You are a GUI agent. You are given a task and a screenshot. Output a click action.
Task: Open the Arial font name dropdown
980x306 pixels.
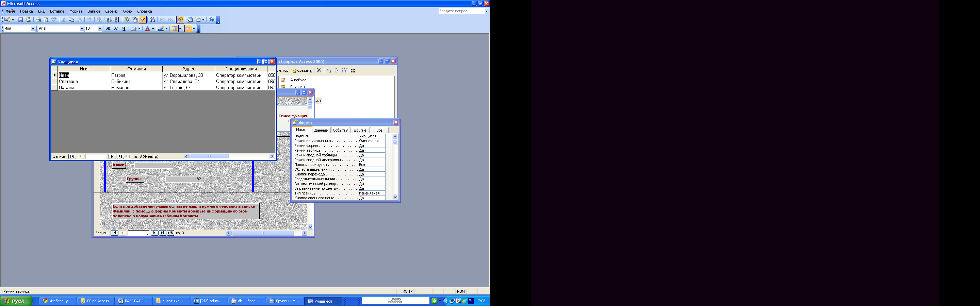pos(82,29)
